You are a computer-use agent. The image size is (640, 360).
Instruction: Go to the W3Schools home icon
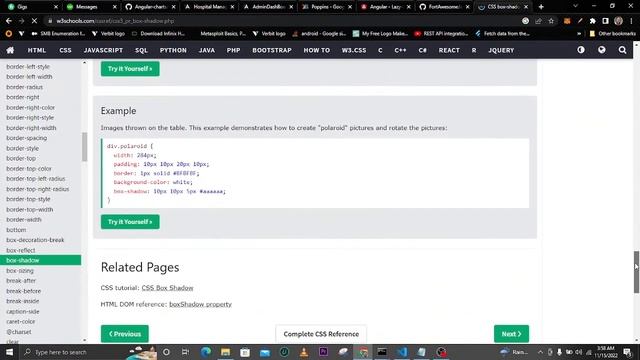[x=10, y=50]
